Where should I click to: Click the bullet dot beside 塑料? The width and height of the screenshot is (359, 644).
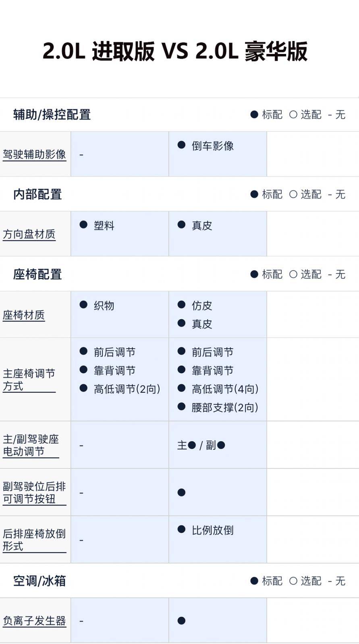click(84, 225)
